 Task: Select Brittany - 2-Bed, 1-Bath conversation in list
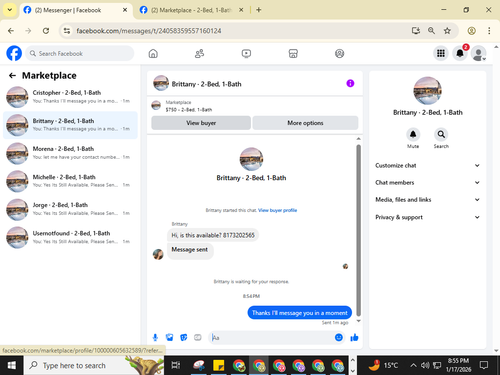pyautogui.click(x=70, y=125)
